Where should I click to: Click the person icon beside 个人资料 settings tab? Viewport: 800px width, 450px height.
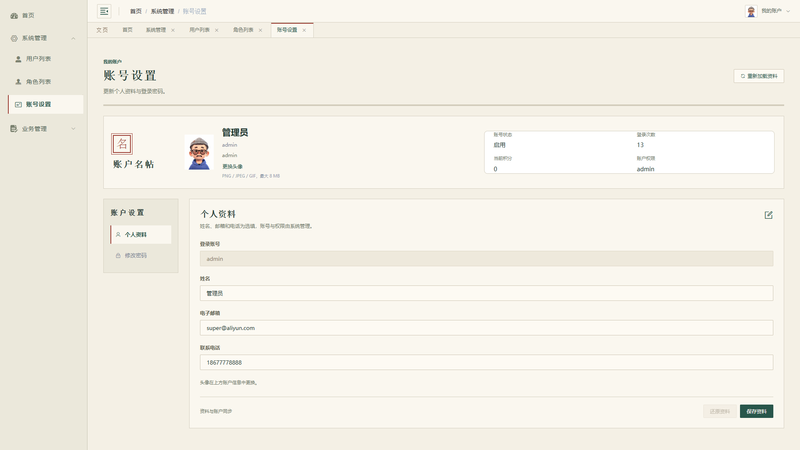tap(118, 235)
